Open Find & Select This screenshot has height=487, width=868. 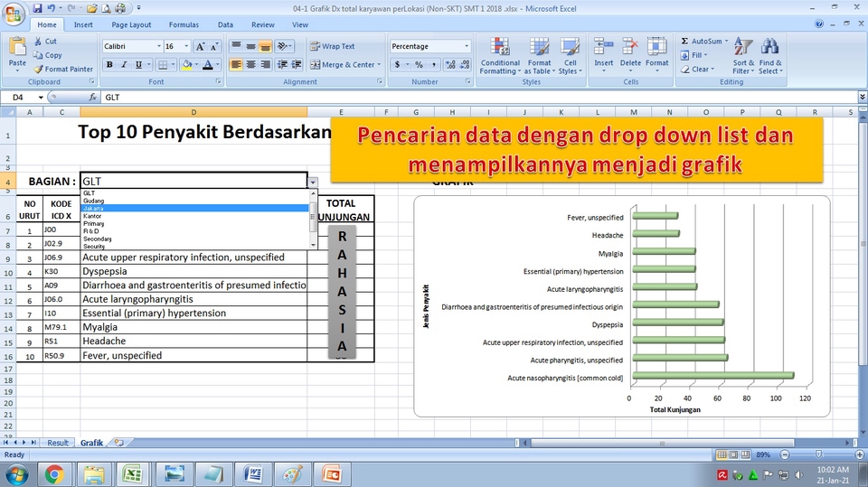(x=770, y=55)
